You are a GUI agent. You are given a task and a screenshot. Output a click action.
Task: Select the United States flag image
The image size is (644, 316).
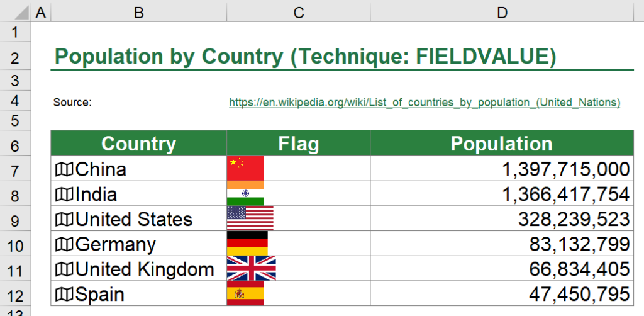(250, 218)
